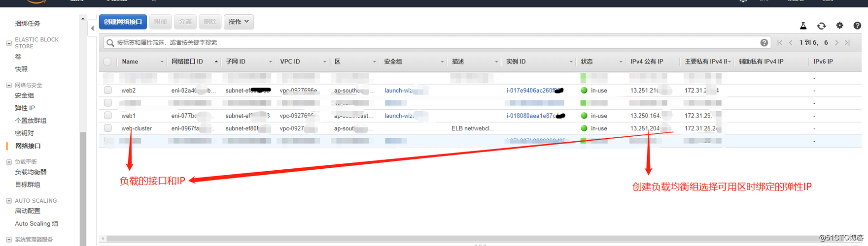The height and width of the screenshot is (246, 868).
Task: Open Auto Scaling 组 in sidebar
Action: tap(36, 224)
